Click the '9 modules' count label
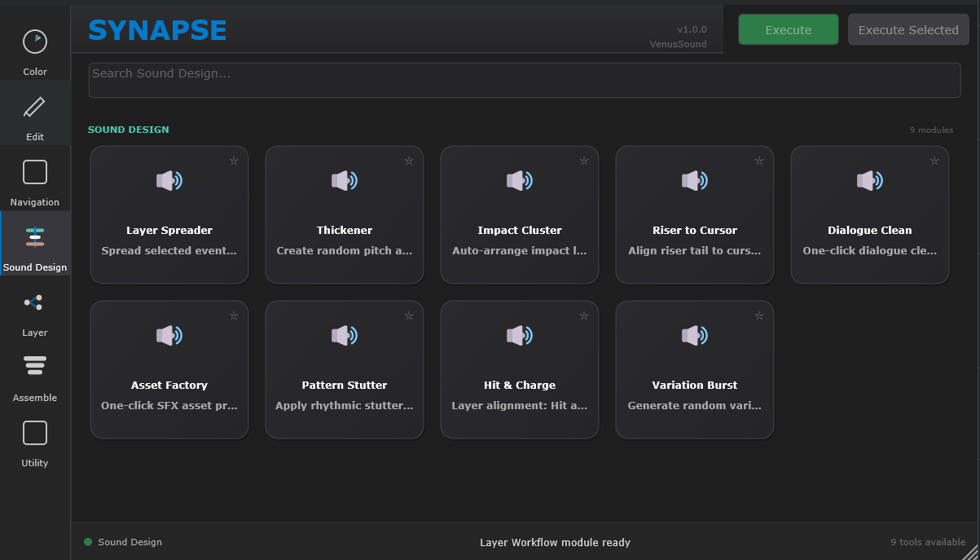Viewport: 980px width, 560px height. pos(931,130)
